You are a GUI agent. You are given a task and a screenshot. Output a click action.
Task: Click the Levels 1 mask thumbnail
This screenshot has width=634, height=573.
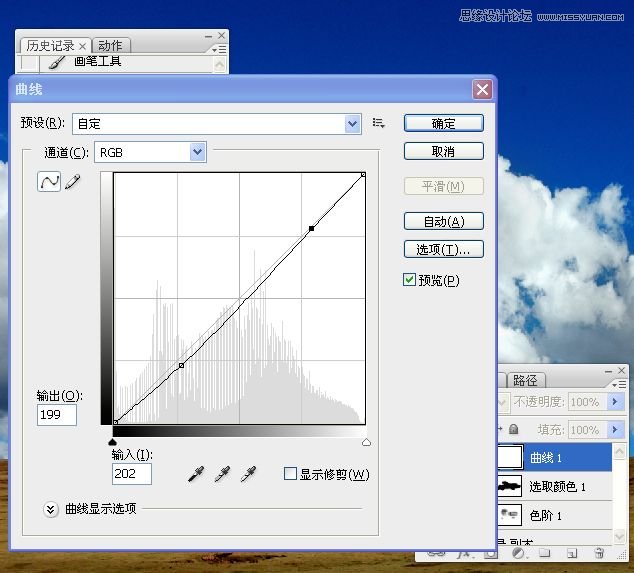tap(509, 516)
